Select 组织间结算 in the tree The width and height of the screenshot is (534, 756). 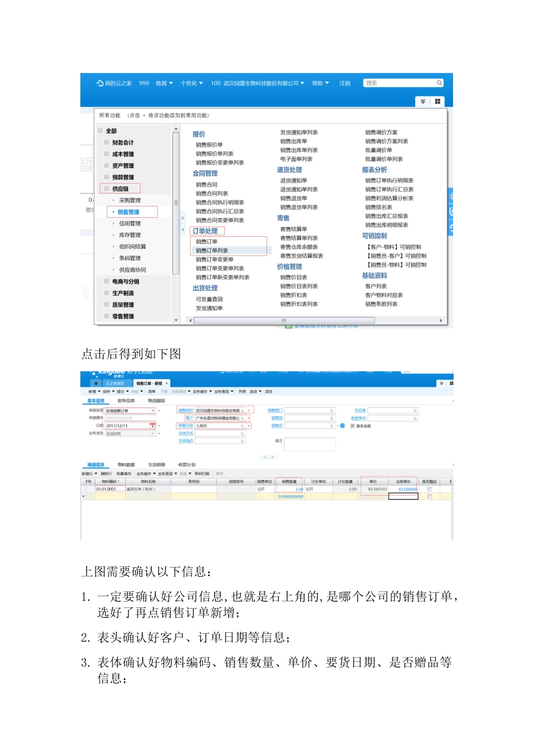[x=133, y=247]
